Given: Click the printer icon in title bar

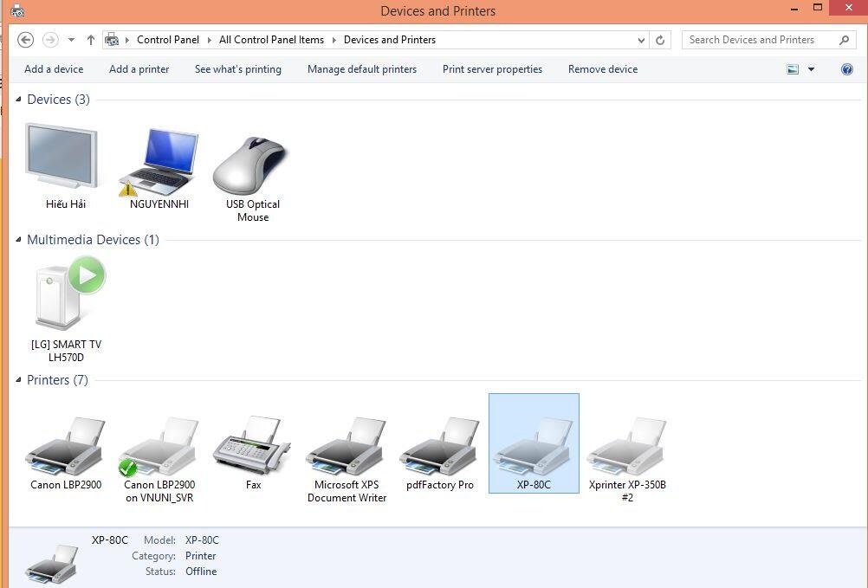Looking at the screenshot, I should [17, 10].
